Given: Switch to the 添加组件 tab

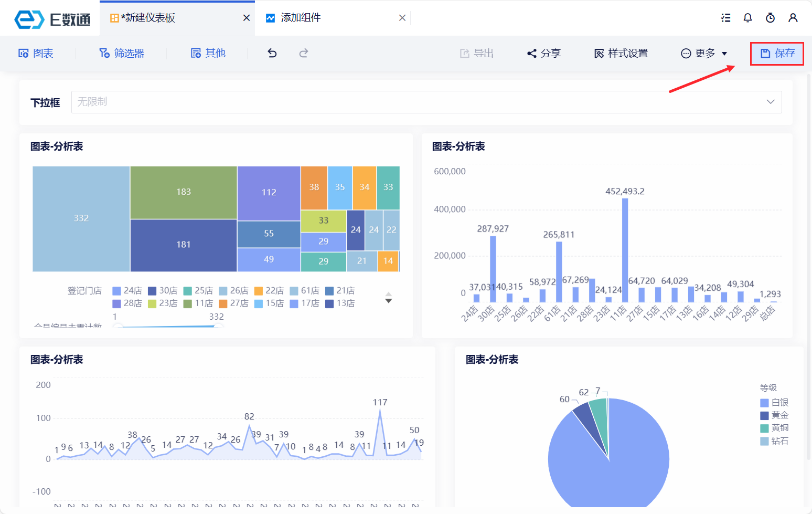Looking at the screenshot, I should pyautogui.click(x=301, y=18).
